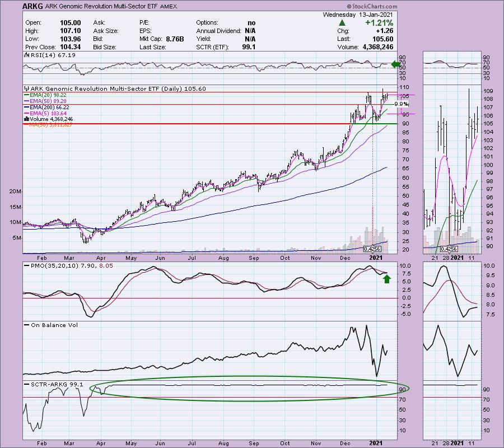Click the 9.9% measurement label on price chart
The width and height of the screenshot is (504, 448).
[x=401, y=104]
